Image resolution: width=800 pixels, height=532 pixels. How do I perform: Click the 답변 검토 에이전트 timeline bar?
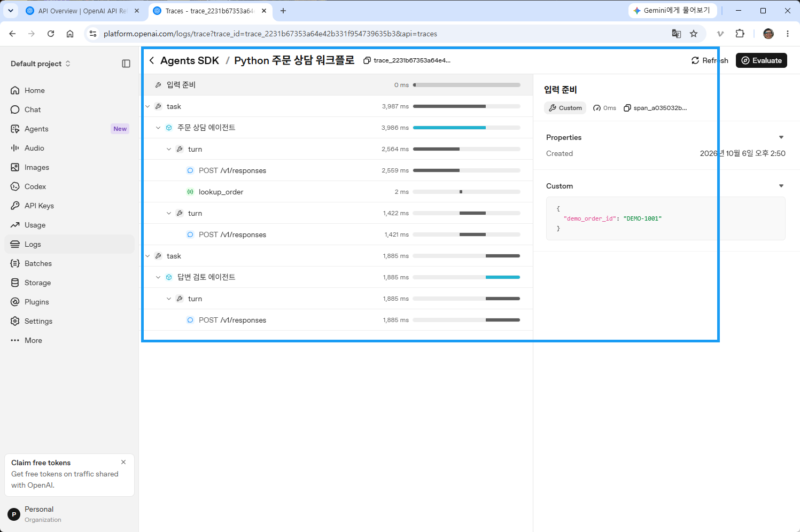pos(503,277)
